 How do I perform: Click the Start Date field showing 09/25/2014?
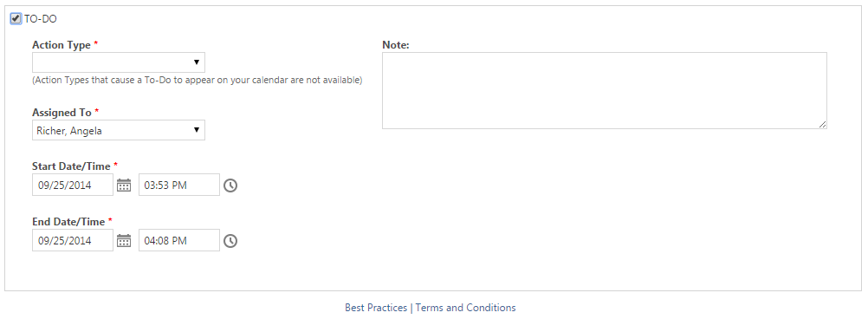click(x=73, y=186)
